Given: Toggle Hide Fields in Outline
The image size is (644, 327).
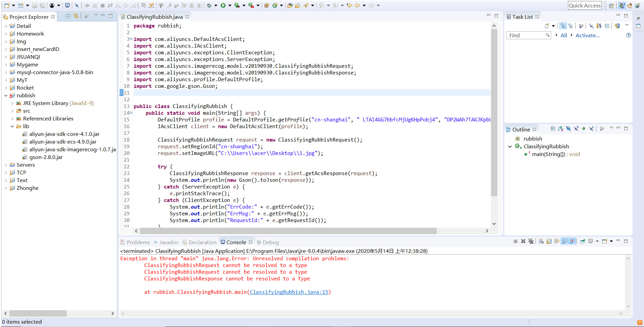Looking at the screenshot, I should (x=568, y=128).
